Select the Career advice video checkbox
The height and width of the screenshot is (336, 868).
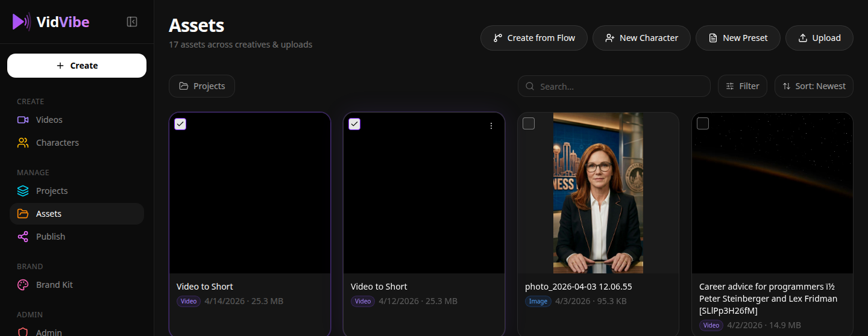pyautogui.click(x=703, y=123)
